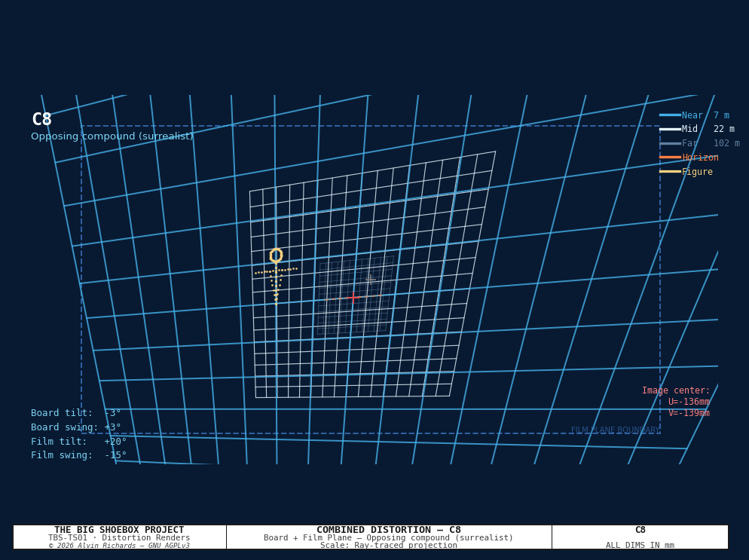Viewport: 749px width, 560px height.
Task: Click the red image center crosshair
Action: [x=353, y=298]
